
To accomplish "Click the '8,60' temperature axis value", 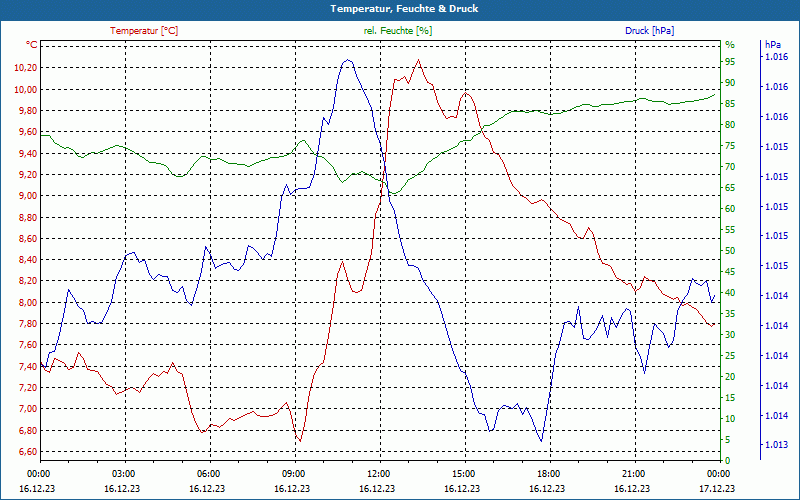I will click(28, 238).
